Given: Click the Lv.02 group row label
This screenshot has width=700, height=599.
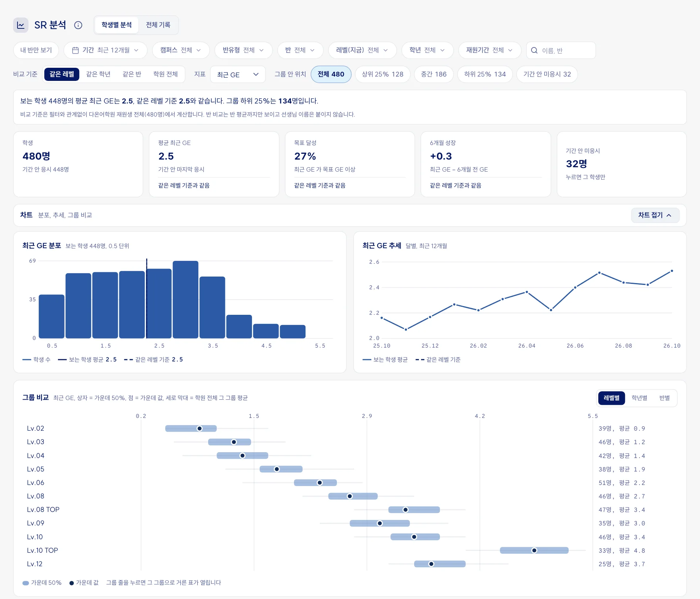Looking at the screenshot, I should pyautogui.click(x=36, y=428).
